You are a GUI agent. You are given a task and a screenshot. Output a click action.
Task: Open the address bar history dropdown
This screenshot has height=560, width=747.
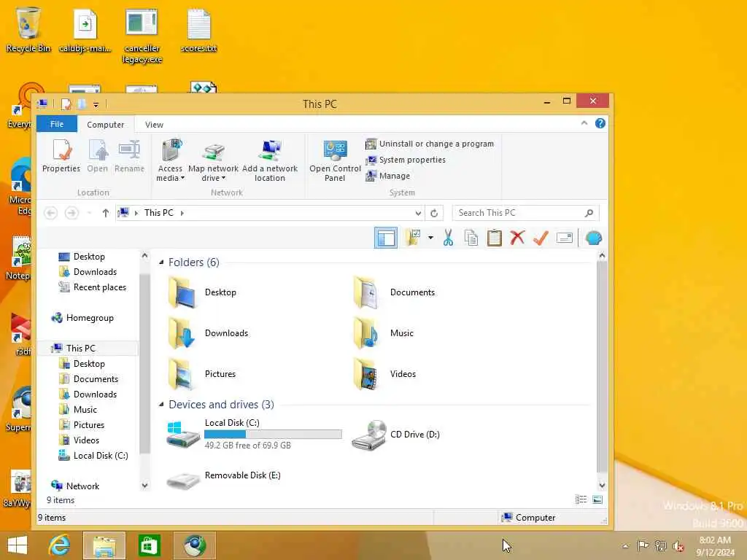pyautogui.click(x=418, y=213)
